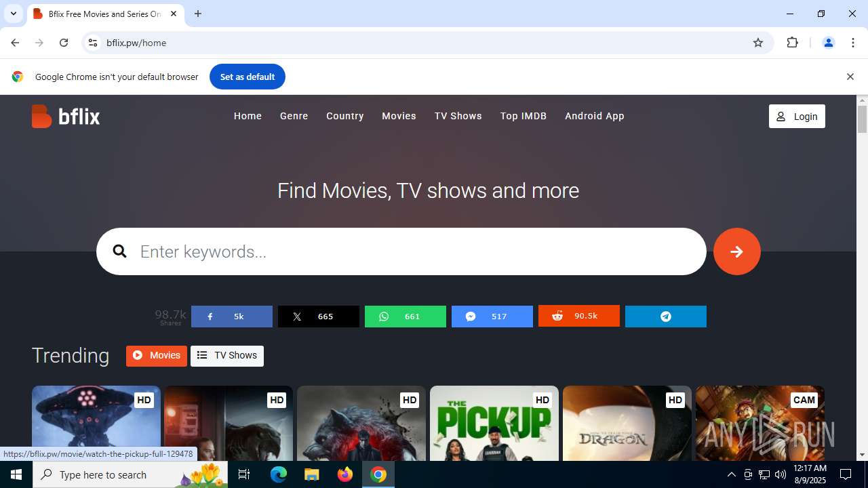Open the Chrome profile avatar
This screenshot has height=488, width=868.
tap(828, 43)
